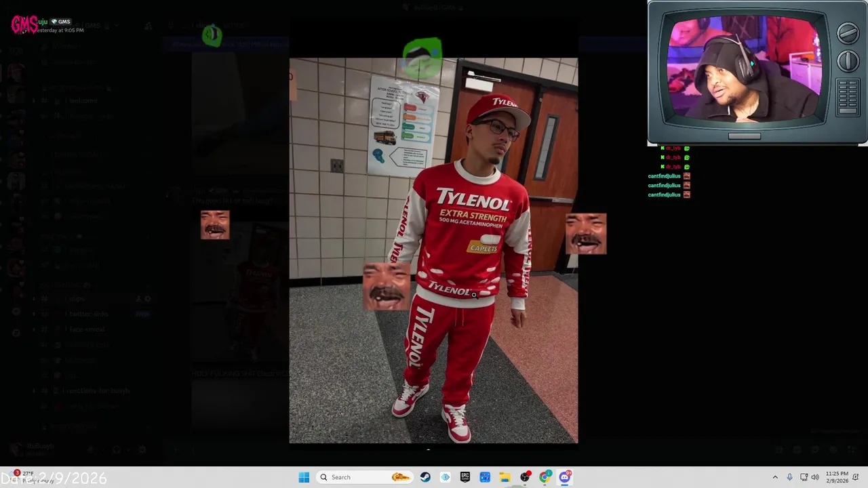The image size is (868, 488).
Task: Open the face-reveal channel in Discord
Action: pos(87,329)
